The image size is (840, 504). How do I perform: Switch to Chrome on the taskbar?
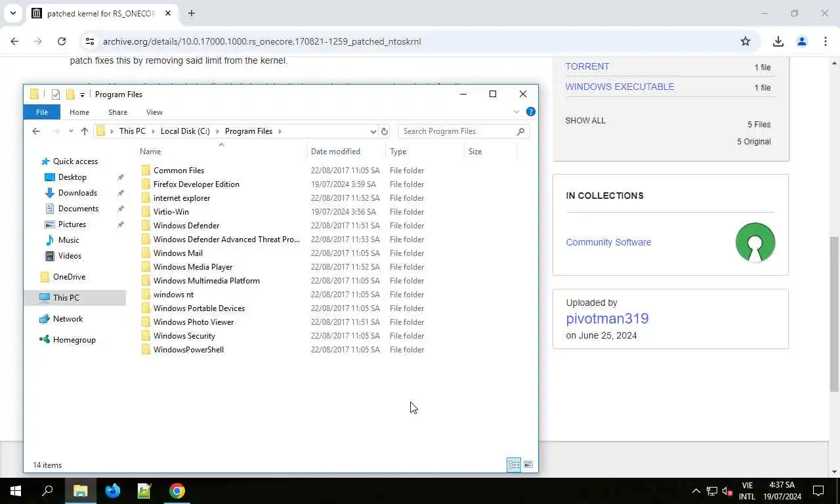177,491
